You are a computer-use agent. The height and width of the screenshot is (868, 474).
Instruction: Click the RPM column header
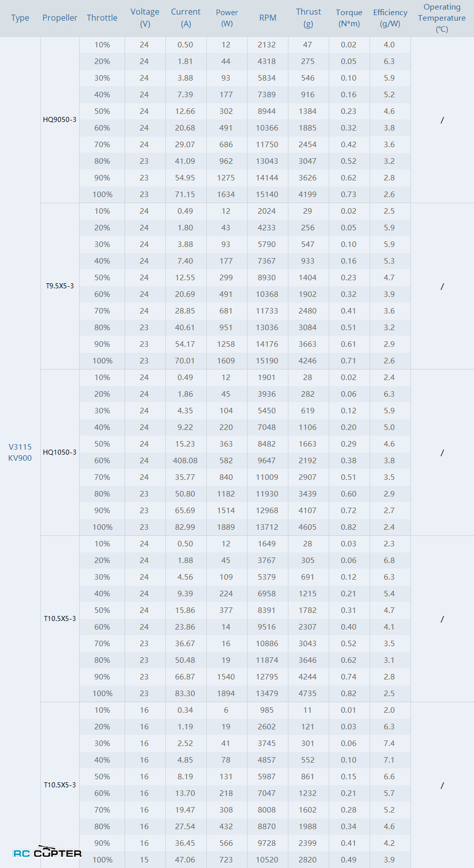(x=268, y=18)
